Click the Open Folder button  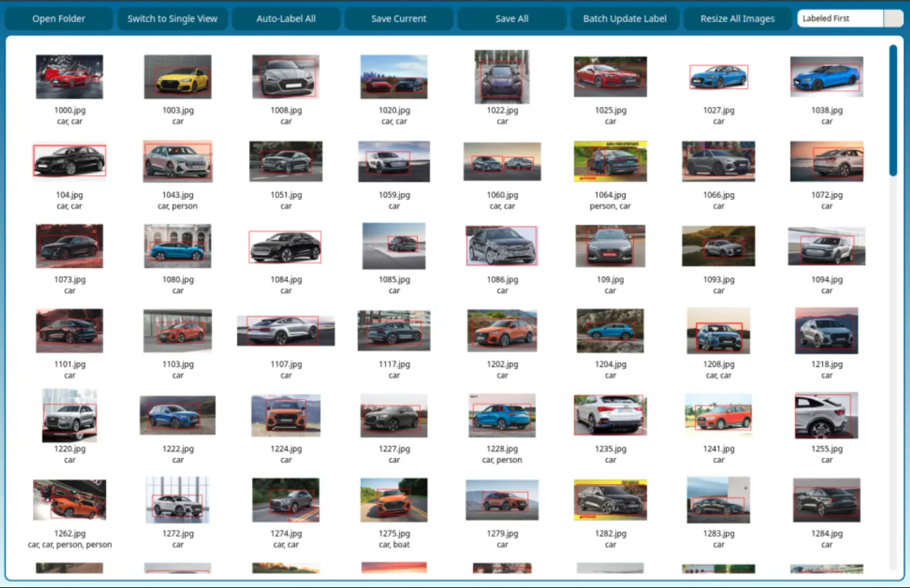[x=59, y=19]
